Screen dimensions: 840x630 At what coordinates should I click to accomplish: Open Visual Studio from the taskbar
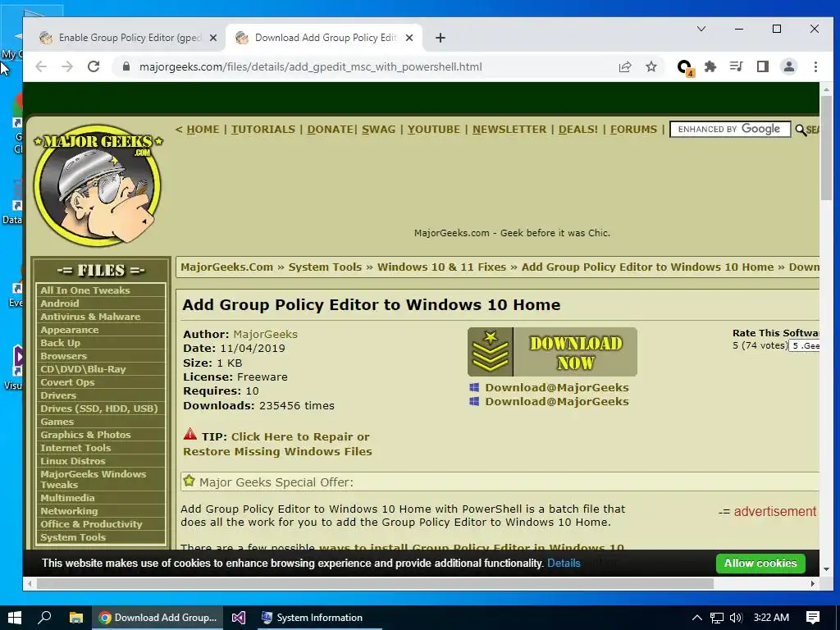[239, 618]
